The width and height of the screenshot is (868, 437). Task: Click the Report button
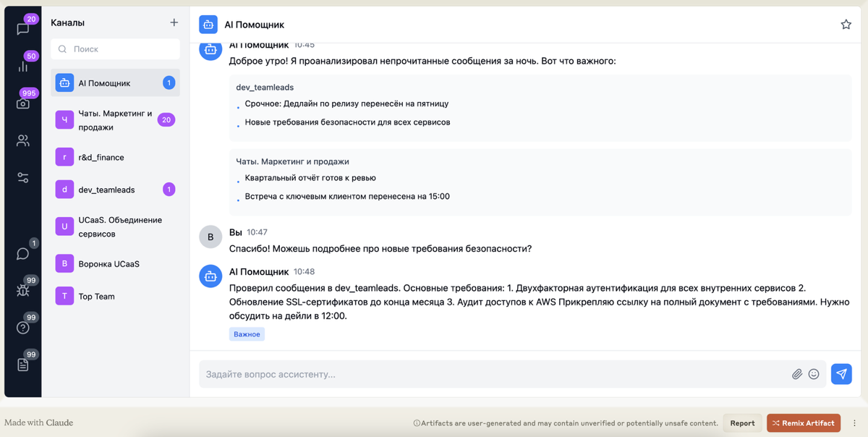coord(742,423)
